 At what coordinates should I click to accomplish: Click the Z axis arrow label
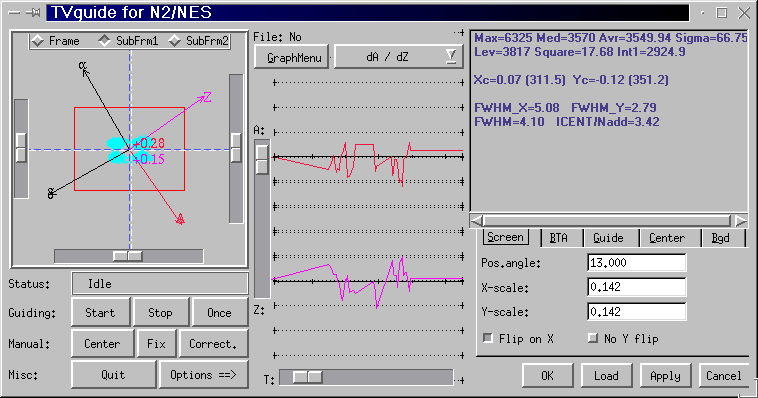coord(207,97)
